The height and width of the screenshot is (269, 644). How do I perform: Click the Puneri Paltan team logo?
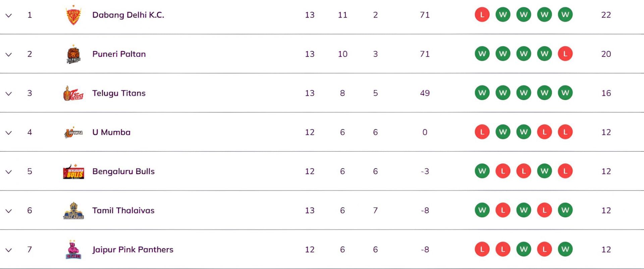73,54
